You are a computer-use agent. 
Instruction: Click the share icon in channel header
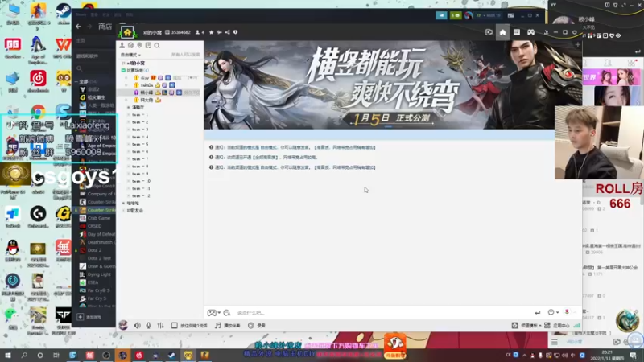click(227, 32)
